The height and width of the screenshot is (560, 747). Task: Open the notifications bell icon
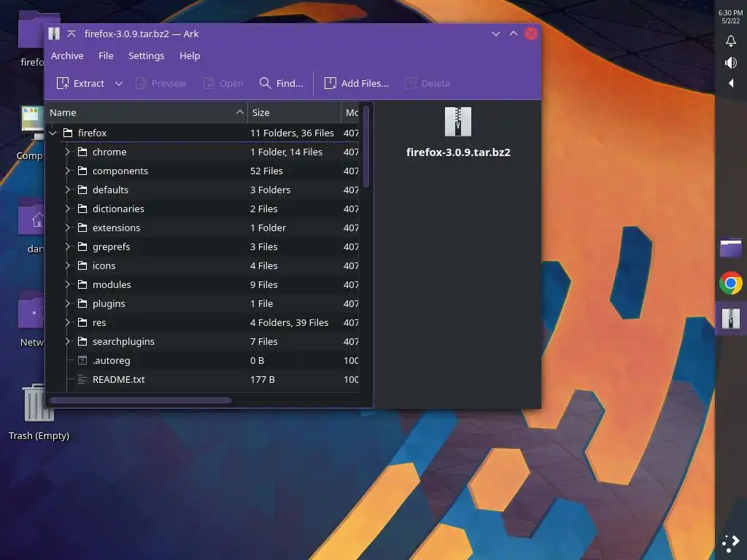(731, 41)
